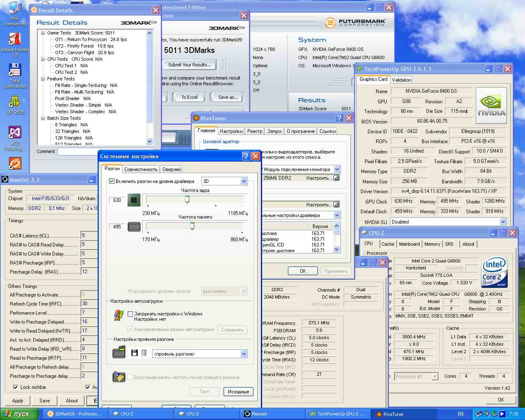Click the network connection tray icon
Image resolution: width=525 pixels, height=420 pixels.
pos(479,414)
